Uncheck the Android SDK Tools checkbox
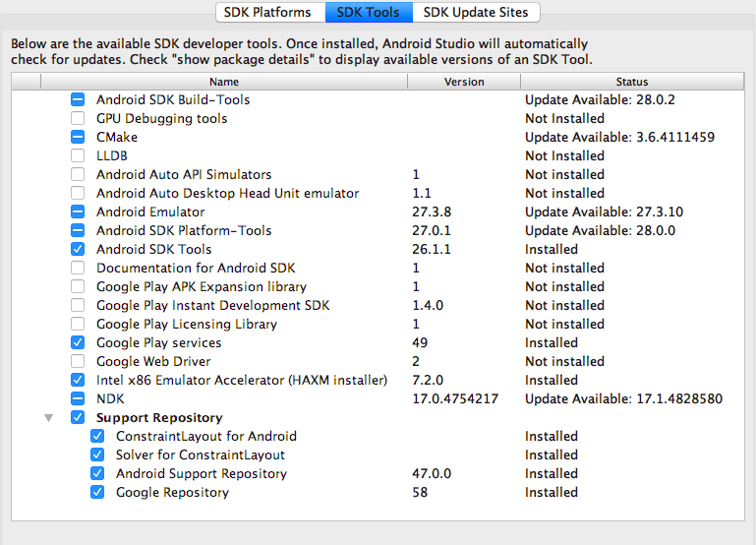Screen dimensions: 756x545 coord(78,249)
